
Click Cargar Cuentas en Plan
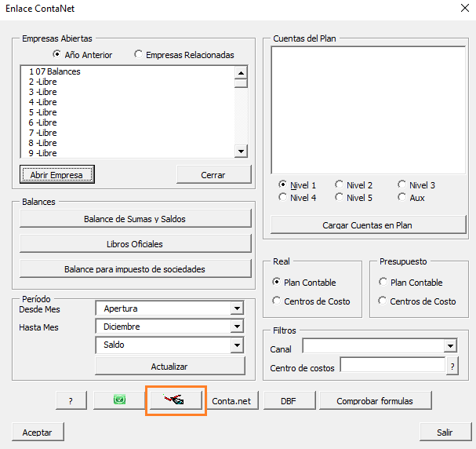[368, 224]
